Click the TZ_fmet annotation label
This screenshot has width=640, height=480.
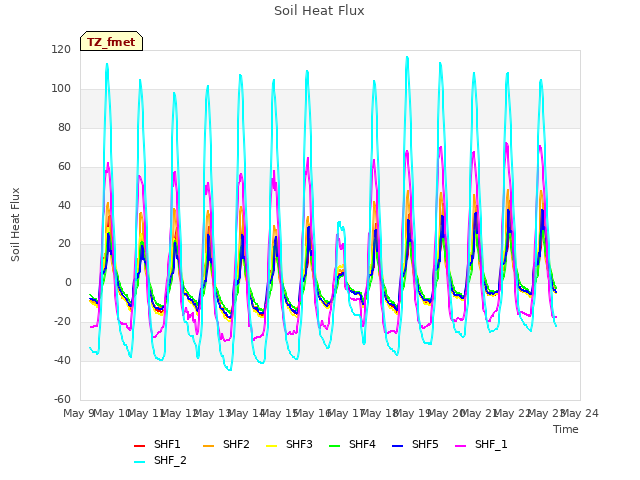111,41
